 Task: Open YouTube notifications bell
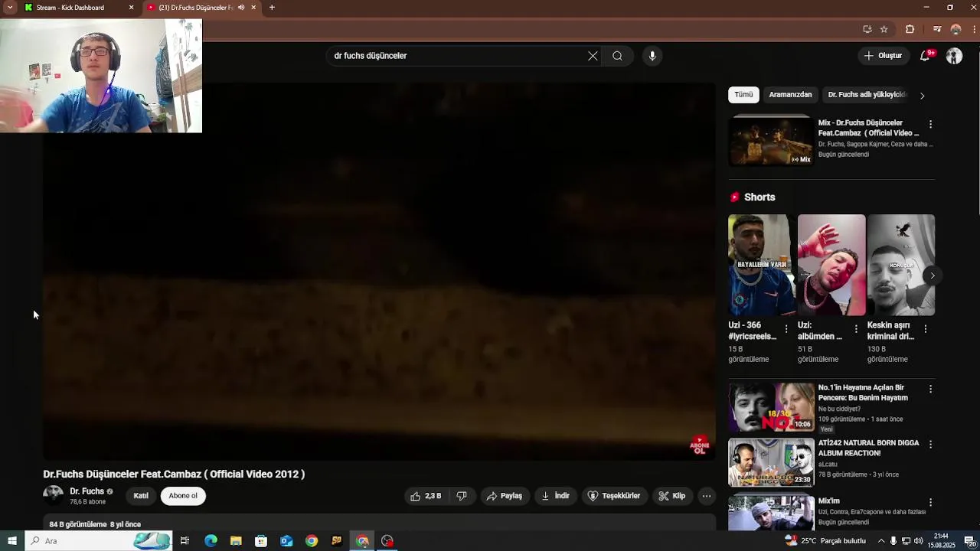coord(925,56)
